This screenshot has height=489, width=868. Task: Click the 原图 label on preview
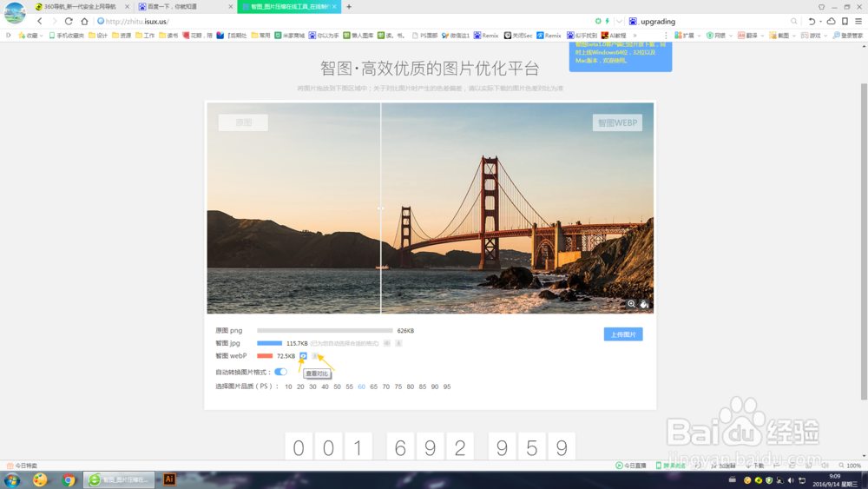(x=243, y=123)
